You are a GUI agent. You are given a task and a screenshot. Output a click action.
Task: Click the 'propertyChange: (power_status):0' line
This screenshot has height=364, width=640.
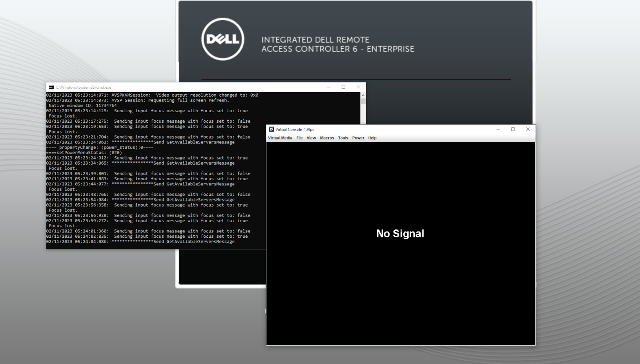coord(100,147)
